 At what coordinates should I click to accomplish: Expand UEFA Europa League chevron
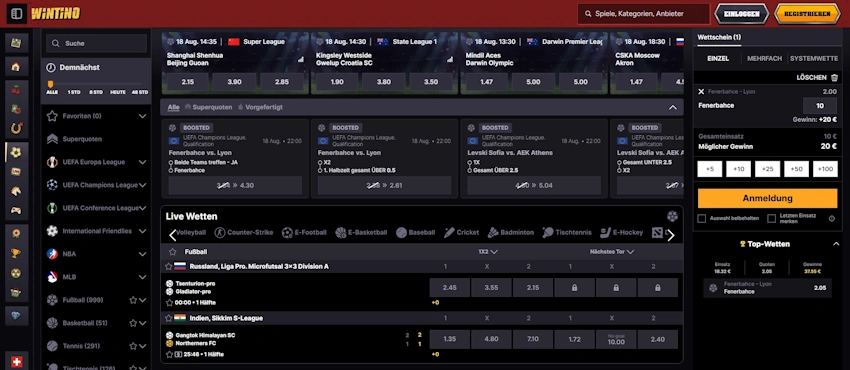143,162
